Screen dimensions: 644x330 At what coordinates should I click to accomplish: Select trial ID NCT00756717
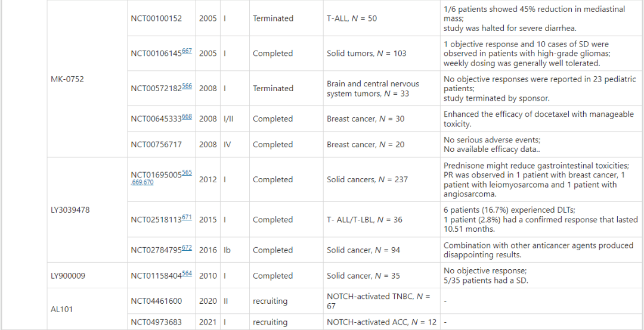coord(157,144)
